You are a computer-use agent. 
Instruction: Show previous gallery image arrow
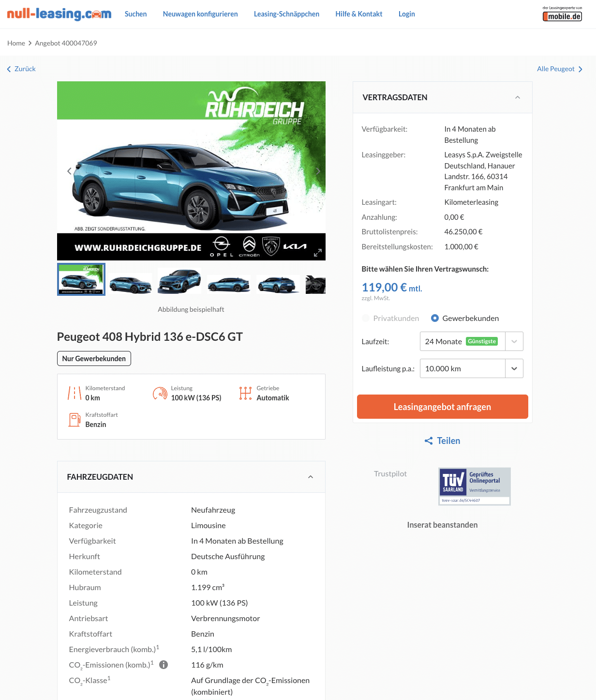pos(69,171)
